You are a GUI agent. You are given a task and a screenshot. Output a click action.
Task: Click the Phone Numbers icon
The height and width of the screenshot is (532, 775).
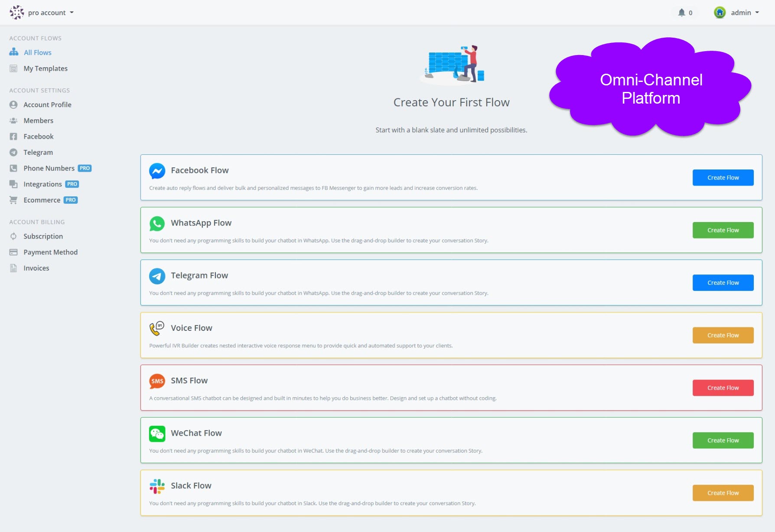(13, 168)
